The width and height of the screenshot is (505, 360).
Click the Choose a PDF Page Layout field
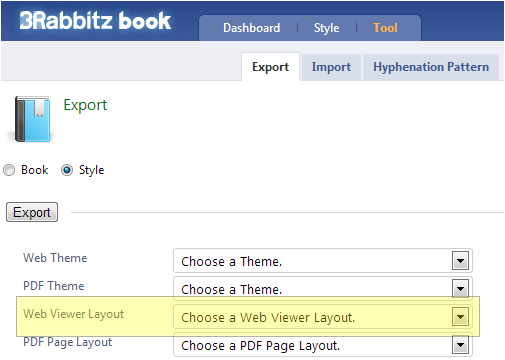pyautogui.click(x=323, y=345)
